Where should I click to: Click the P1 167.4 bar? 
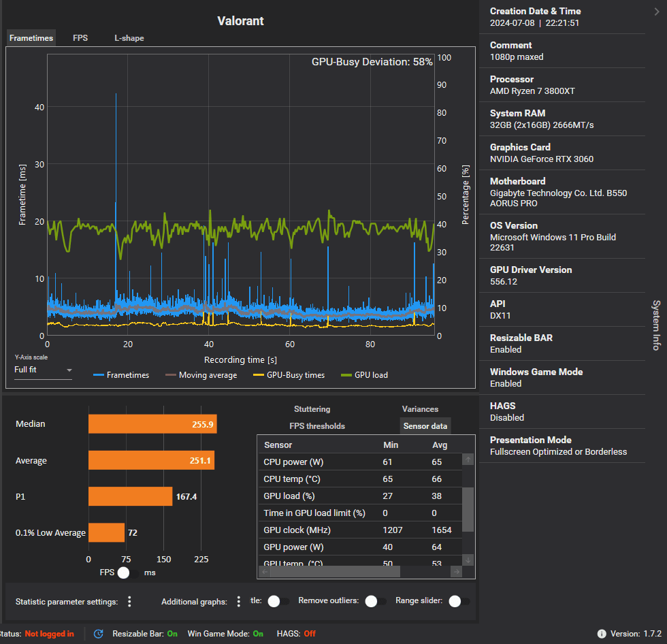click(x=130, y=496)
